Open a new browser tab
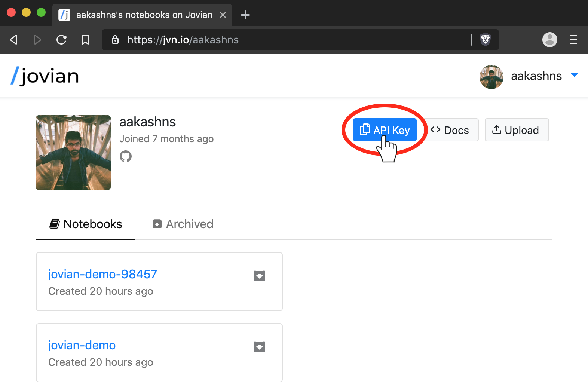 (245, 15)
